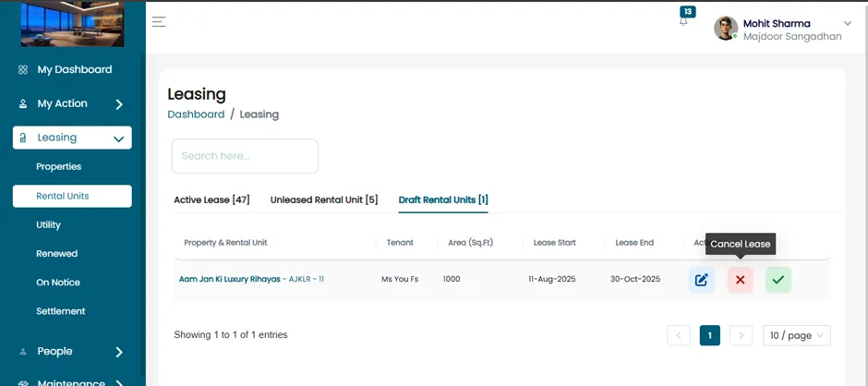Viewport: 868px width, 386px height.
Task: Click the red Cancel Lease X icon
Action: coord(741,280)
